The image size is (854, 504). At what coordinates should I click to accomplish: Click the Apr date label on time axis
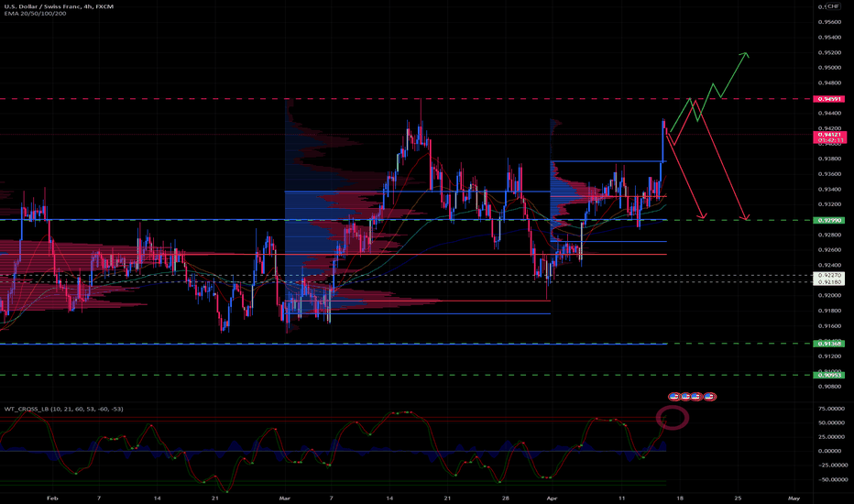pyautogui.click(x=552, y=498)
